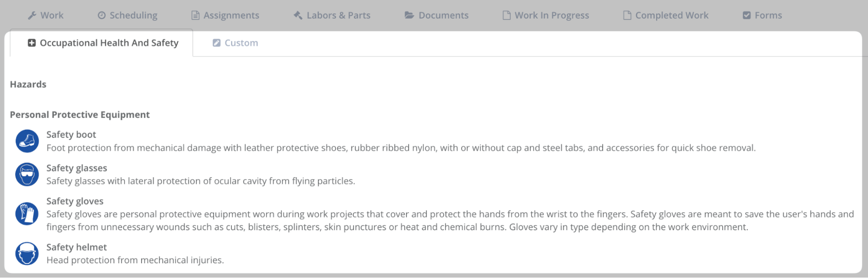Switch to the Work In Progress tab
Image resolution: width=868 pixels, height=278 pixels.
click(x=551, y=16)
